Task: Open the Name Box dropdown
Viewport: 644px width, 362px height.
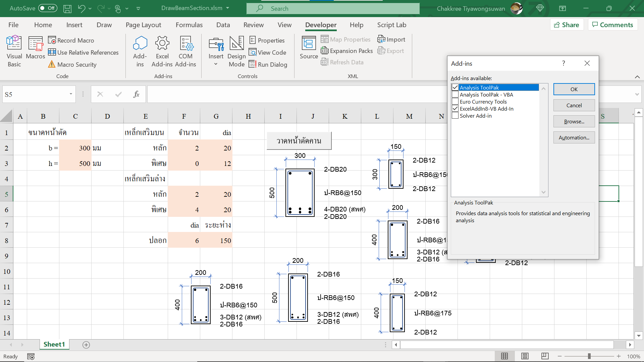Action: click(71, 94)
